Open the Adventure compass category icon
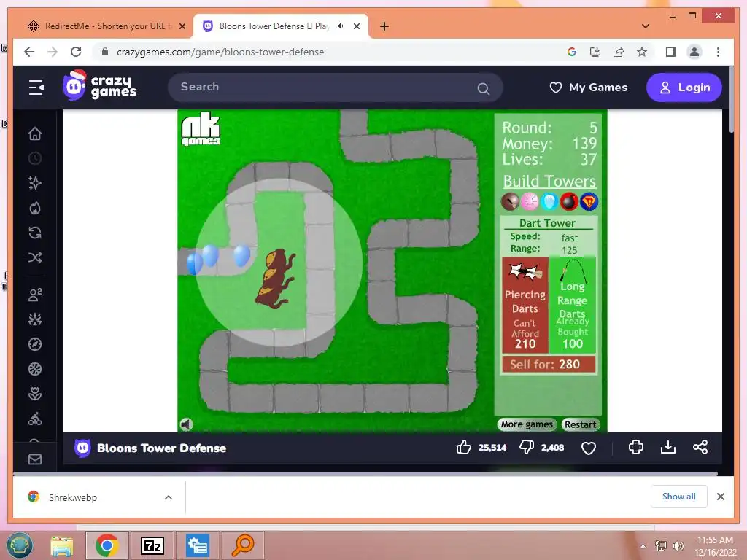The width and height of the screenshot is (747, 560). [35, 344]
